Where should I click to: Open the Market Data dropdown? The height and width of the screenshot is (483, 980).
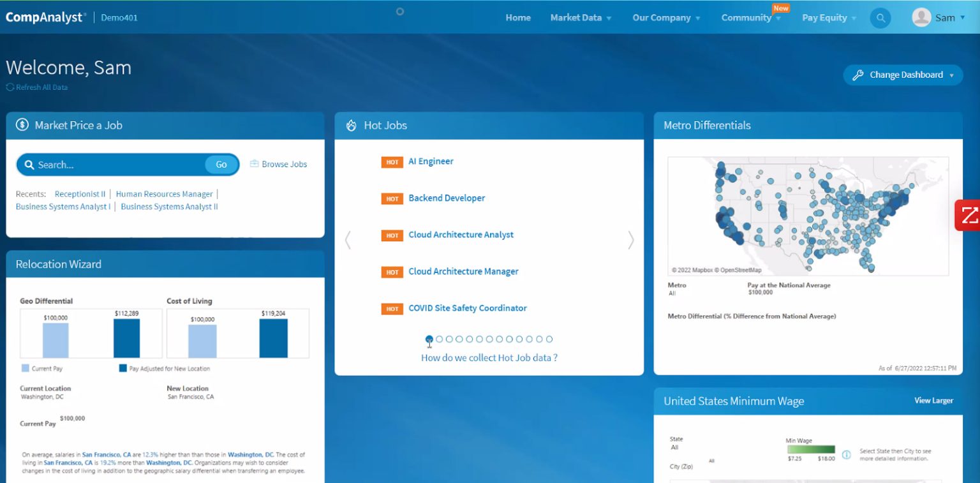576,17
